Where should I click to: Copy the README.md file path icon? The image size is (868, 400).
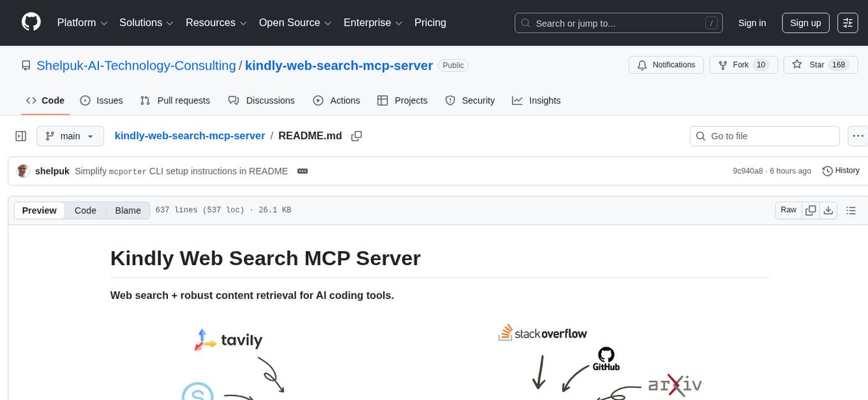click(357, 135)
